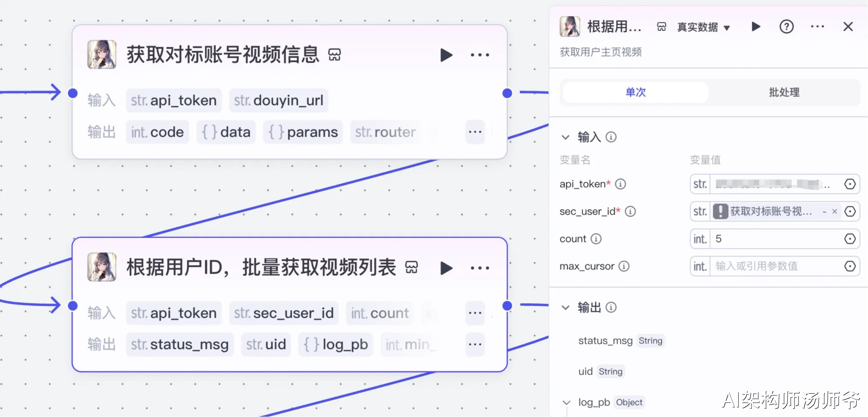This screenshot has width=868, height=417.
Task: Collapse the 输入 section
Action: 565,137
